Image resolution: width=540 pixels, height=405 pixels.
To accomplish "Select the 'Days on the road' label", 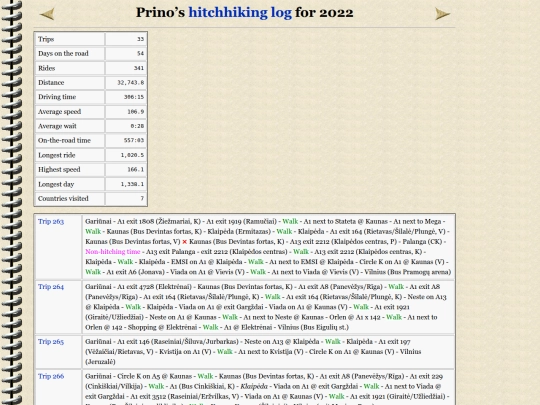I will point(63,53).
